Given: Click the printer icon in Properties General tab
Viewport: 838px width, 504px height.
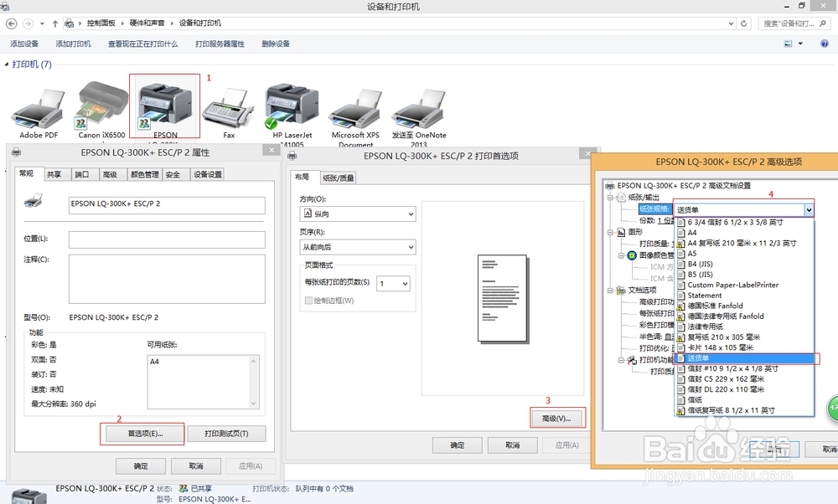Looking at the screenshot, I should tap(34, 201).
